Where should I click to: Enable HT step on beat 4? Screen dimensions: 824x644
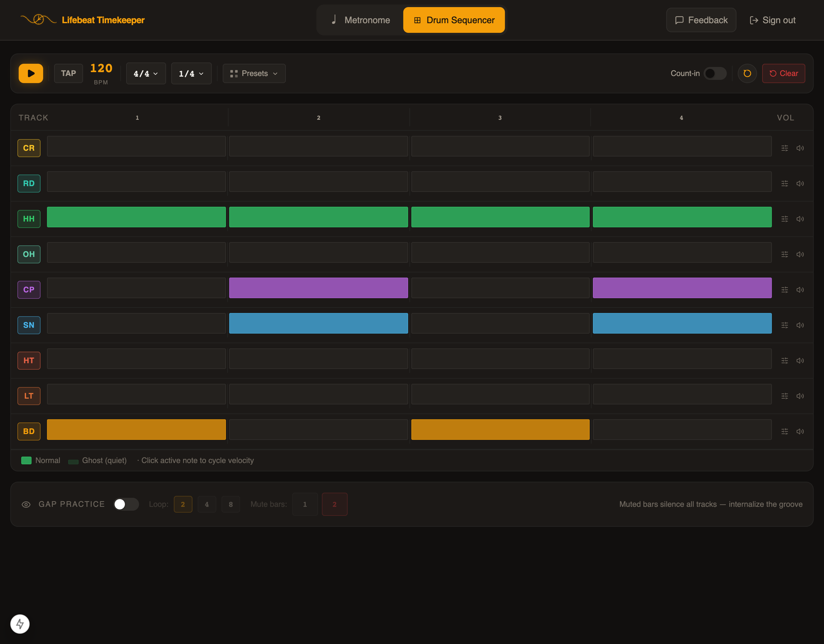tap(682, 359)
